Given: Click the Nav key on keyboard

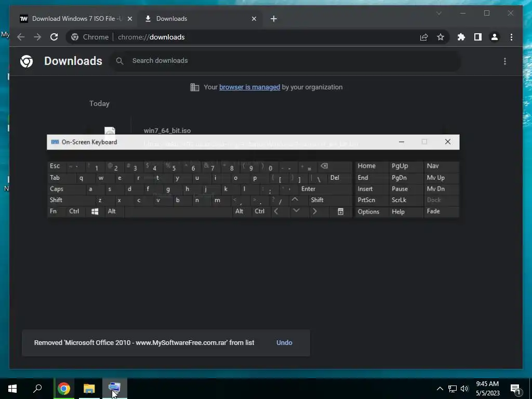Looking at the screenshot, I should (x=442, y=166).
